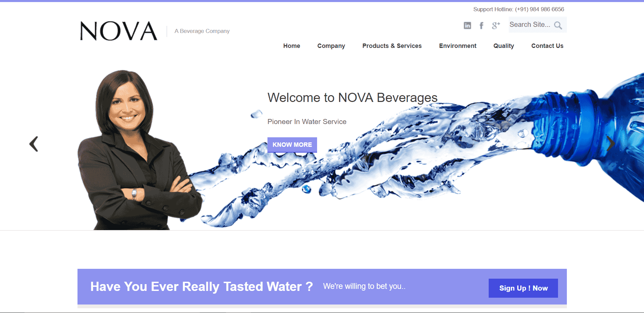Click the Welcome to NOVA Beverages heading
Viewport: 644px width, 313px height.
coord(352,98)
